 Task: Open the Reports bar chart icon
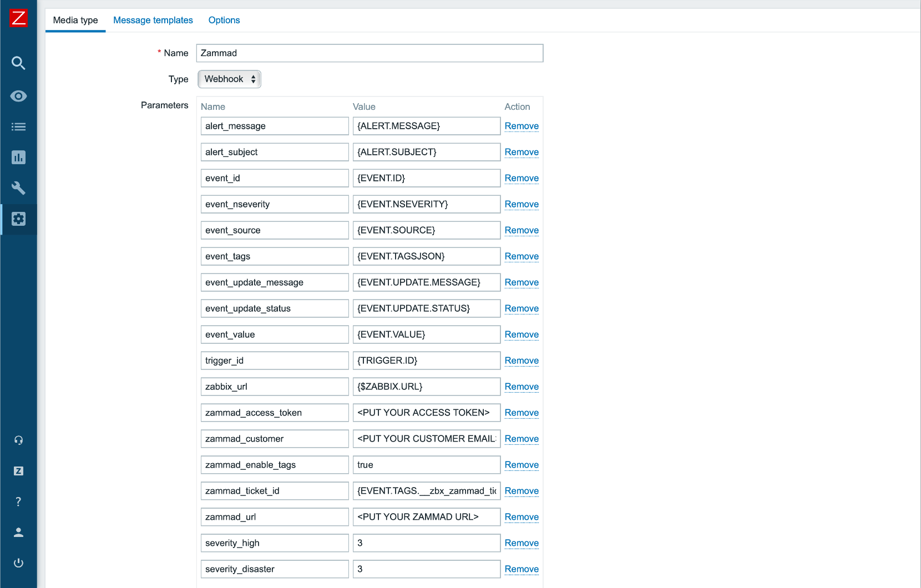(x=18, y=158)
